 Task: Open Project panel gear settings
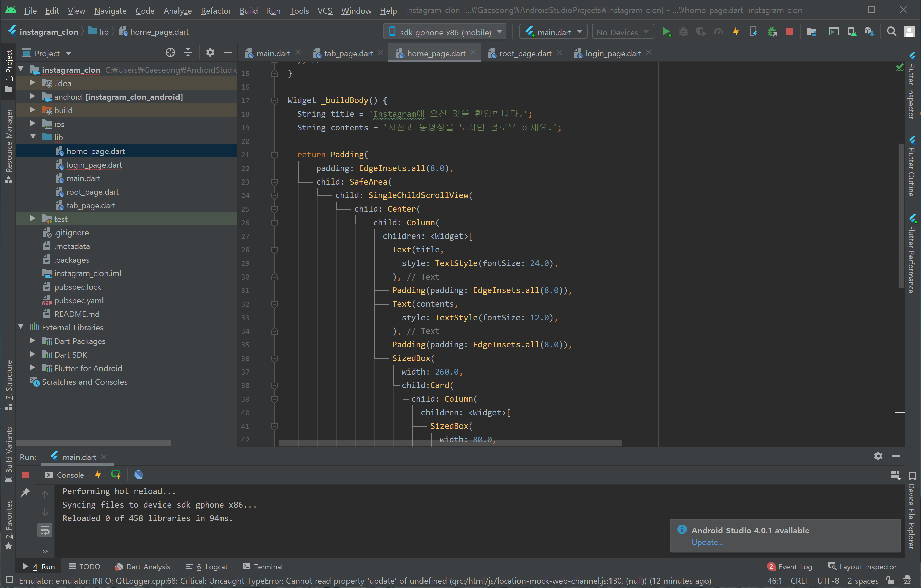tap(210, 53)
